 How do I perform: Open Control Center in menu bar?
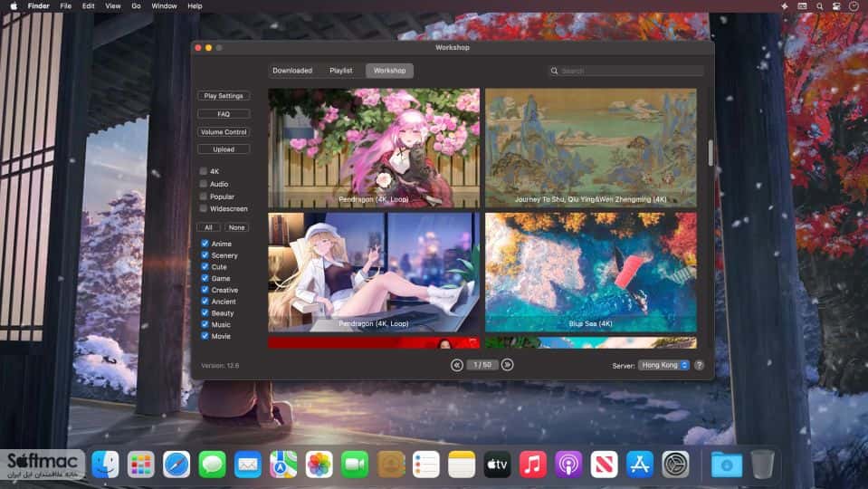pyautogui.click(x=836, y=6)
